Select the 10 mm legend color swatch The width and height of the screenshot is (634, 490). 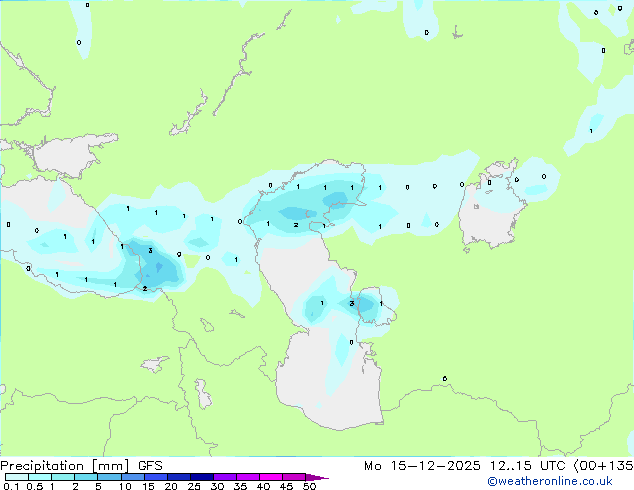[132, 477]
